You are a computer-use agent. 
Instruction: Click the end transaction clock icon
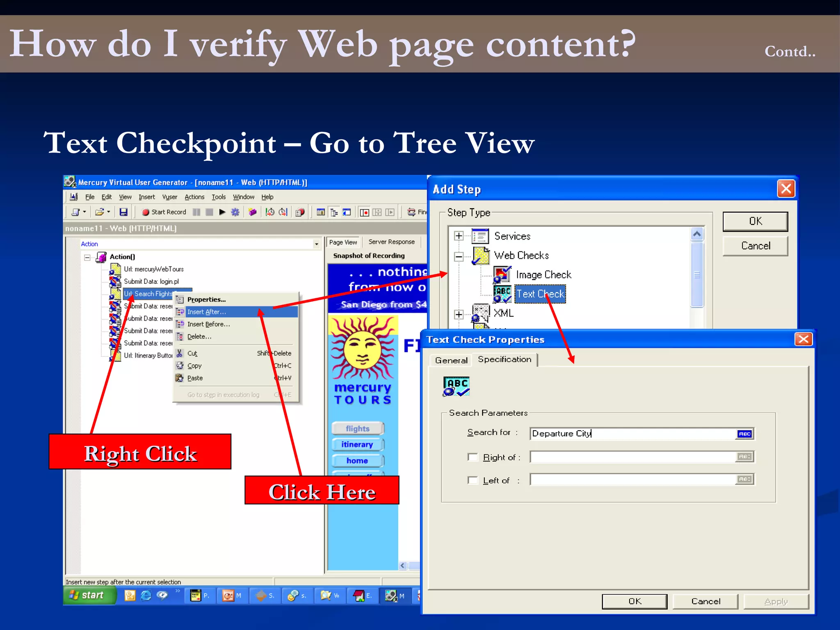point(283,212)
